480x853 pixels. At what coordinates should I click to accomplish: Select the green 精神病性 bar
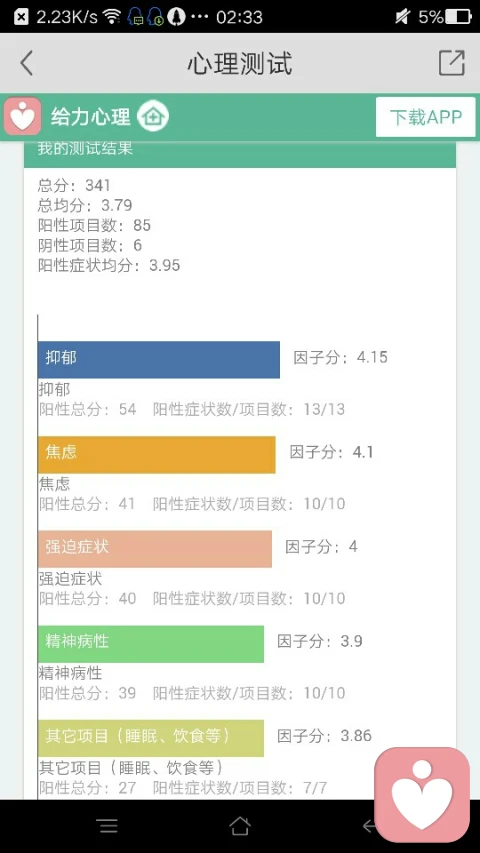click(x=151, y=644)
